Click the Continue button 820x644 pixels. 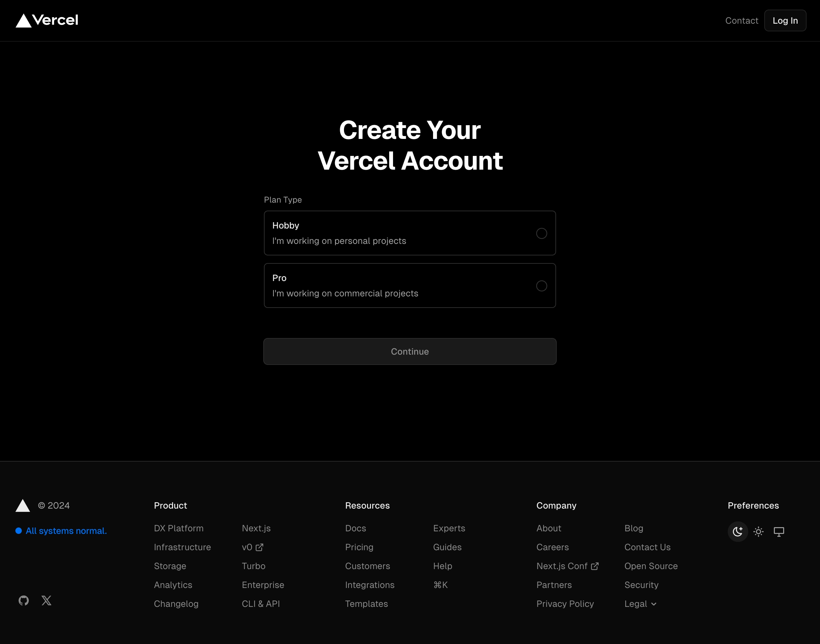[410, 351]
